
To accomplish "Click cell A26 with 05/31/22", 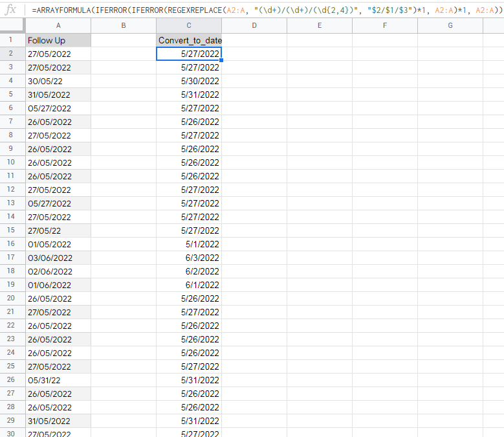I will click(58, 380).
